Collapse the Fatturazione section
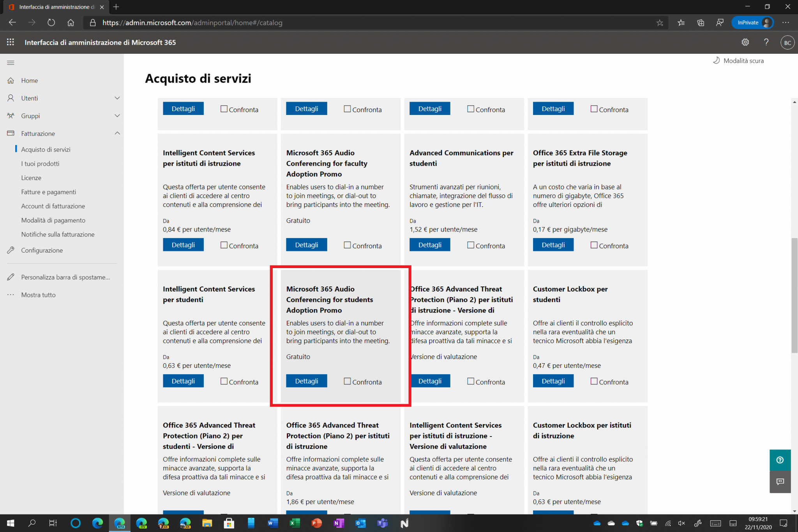Screen dimensions: 798x532 click(117, 133)
